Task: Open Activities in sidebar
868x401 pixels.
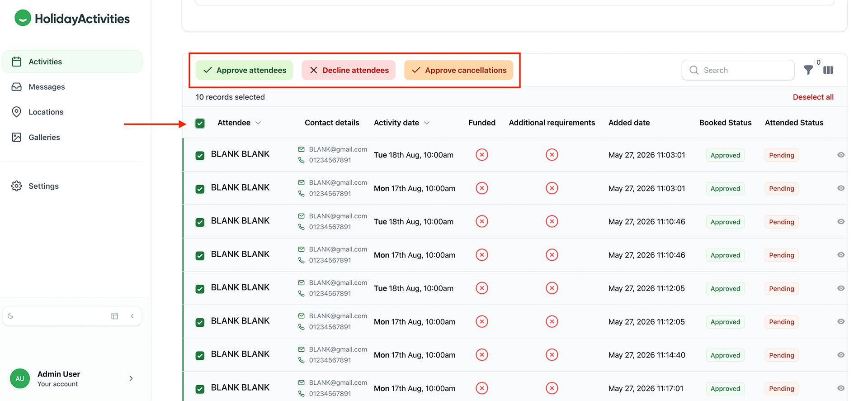Action: click(72, 62)
